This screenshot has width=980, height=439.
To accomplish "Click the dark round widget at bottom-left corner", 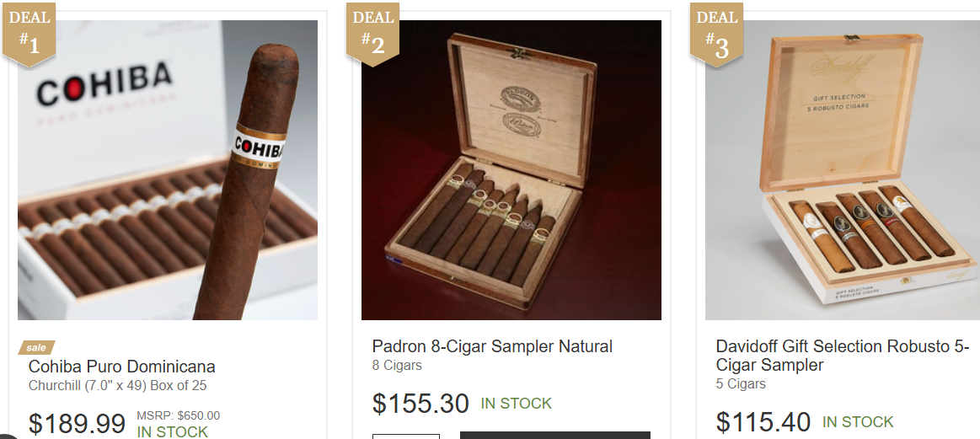I will 6,436.
